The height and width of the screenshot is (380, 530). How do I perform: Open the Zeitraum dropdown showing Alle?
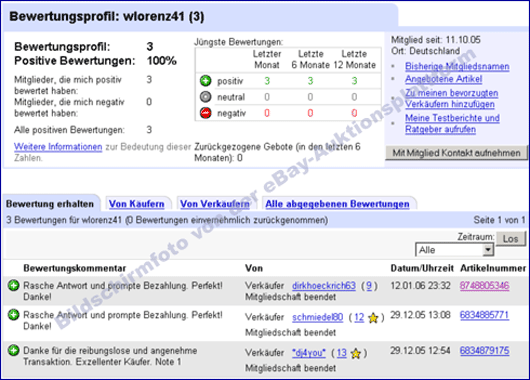click(454, 250)
